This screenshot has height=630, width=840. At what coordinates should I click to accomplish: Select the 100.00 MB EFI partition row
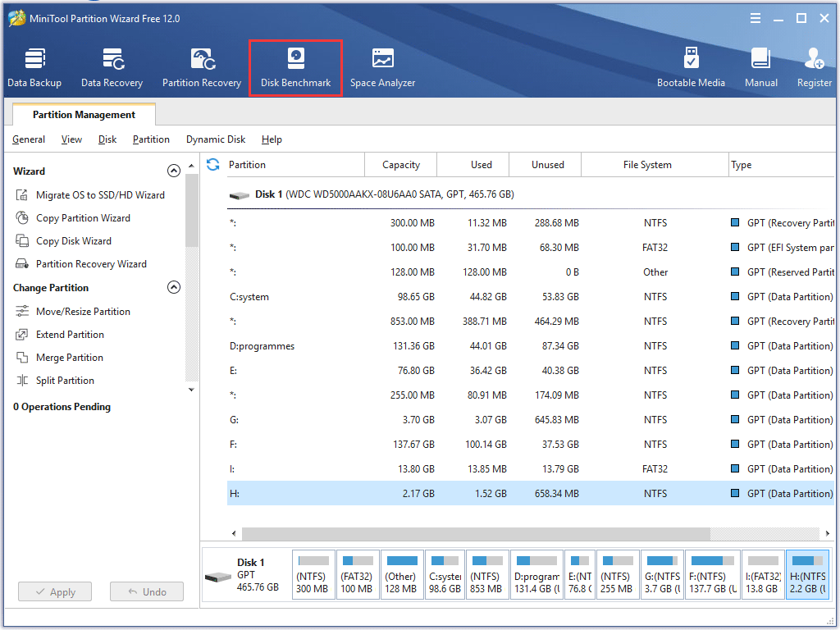(531, 248)
